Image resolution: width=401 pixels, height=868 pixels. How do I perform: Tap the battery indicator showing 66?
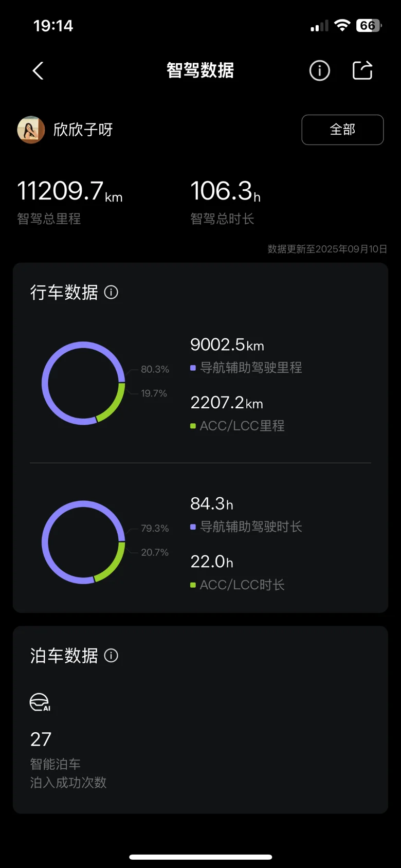point(369,25)
